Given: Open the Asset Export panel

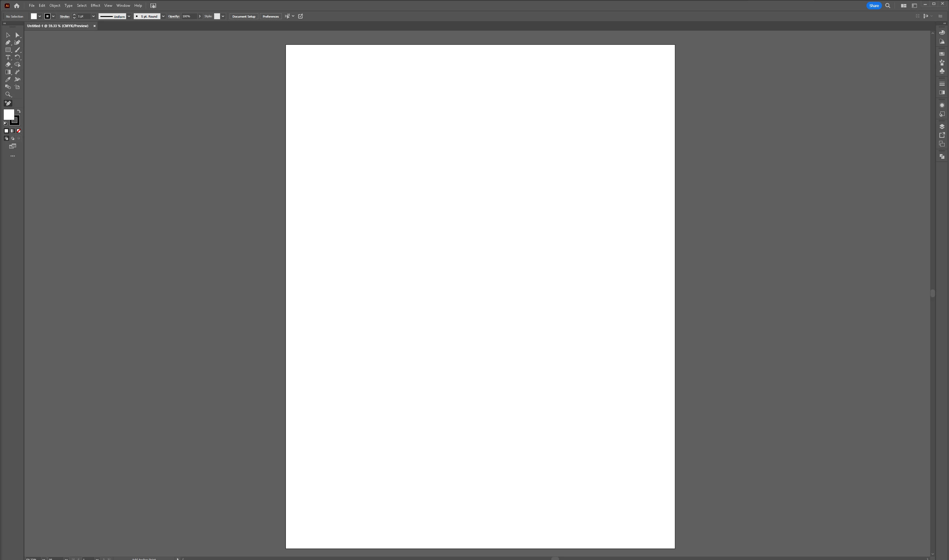Looking at the screenshot, I should point(942,135).
